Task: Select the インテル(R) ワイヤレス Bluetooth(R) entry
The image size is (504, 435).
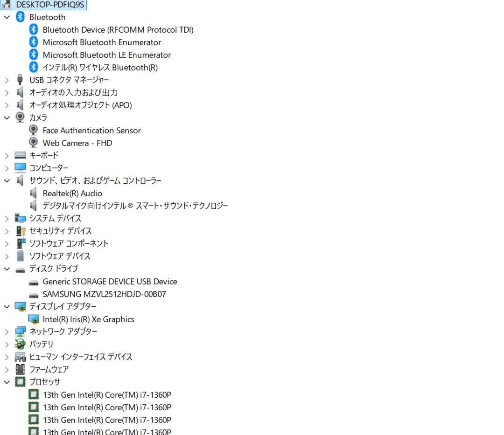Action: click(100, 67)
